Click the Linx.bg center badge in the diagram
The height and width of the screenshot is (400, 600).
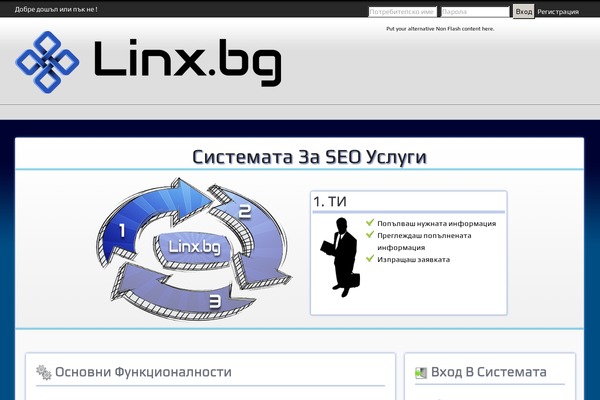point(194,247)
